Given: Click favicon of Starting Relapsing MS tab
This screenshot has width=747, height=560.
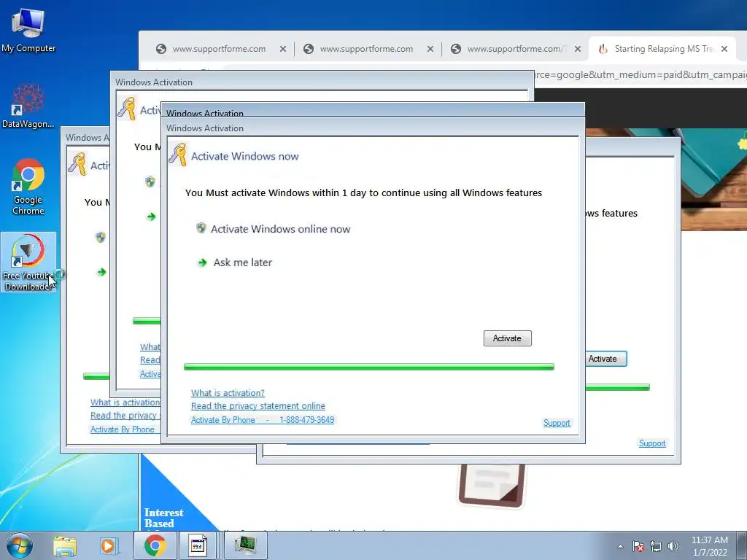Looking at the screenshot, I should (x=603, y=49).
